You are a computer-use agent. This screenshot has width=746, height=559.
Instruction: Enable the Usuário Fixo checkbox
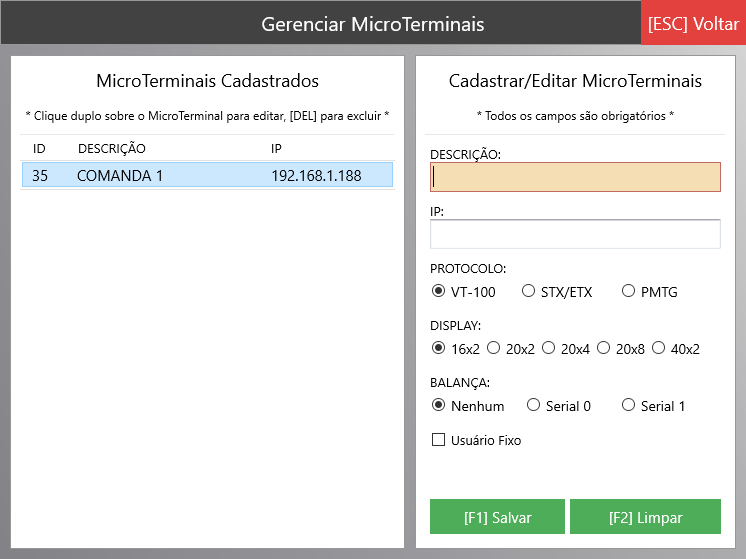point(438,440)
